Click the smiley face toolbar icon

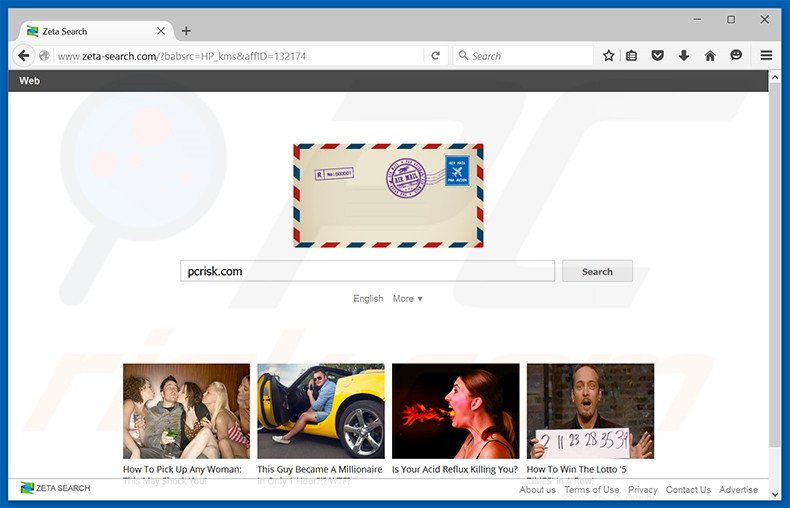pyautogui.click(x=736, y=56)
